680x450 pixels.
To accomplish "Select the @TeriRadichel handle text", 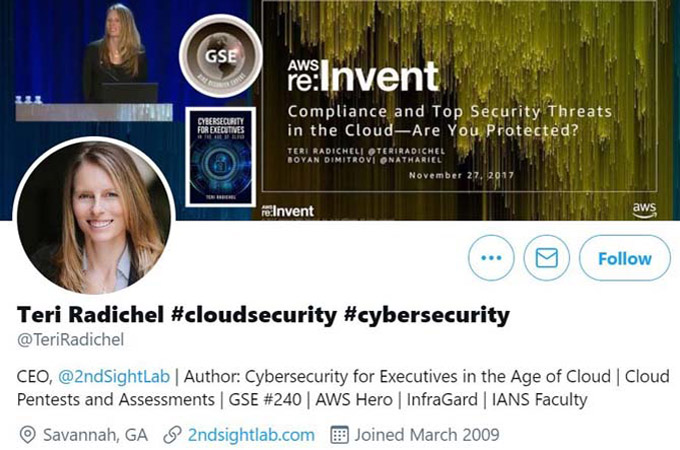I will click(70, 339).
